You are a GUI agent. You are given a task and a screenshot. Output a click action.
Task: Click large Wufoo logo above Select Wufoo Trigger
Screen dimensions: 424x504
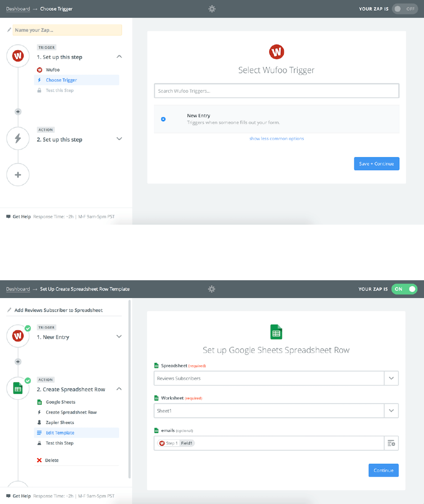(x=276, y=52)
